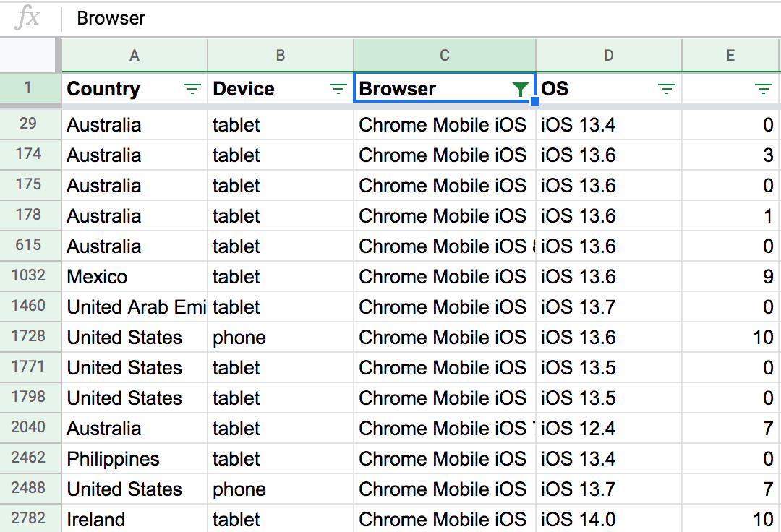
Task: Select the iOS 12.4 cell
Action: coord(609,429)
